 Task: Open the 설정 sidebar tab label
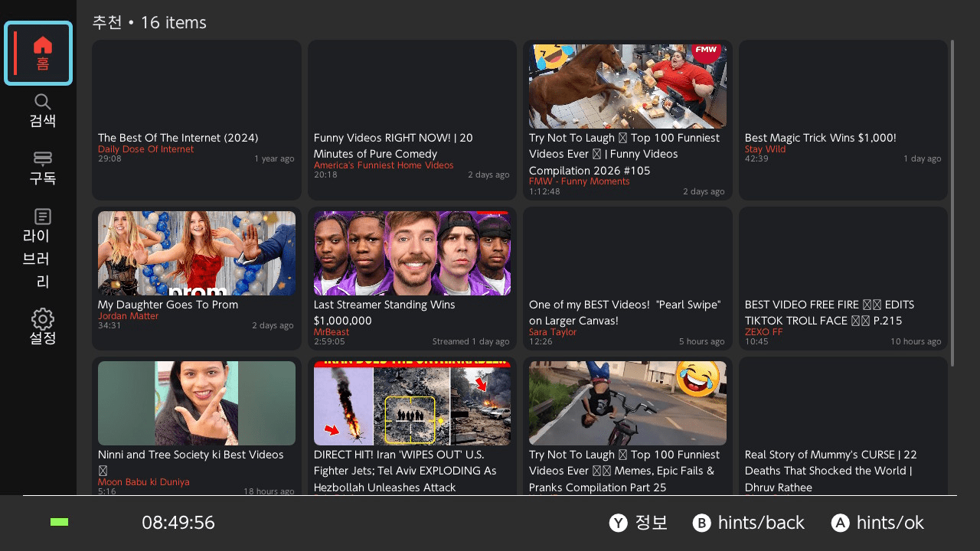pyautogui.click(x=43, y=338)
